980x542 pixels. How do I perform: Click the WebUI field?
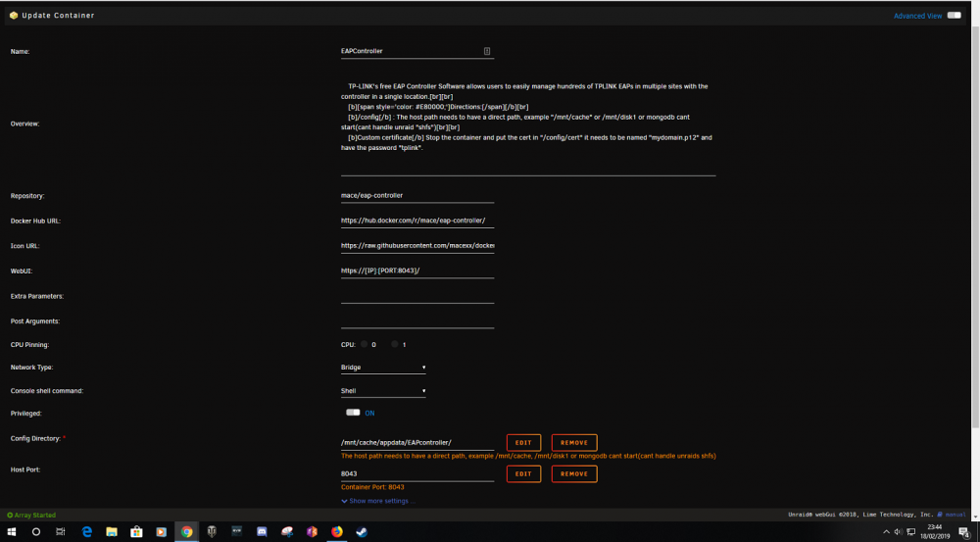pos(416,271)
